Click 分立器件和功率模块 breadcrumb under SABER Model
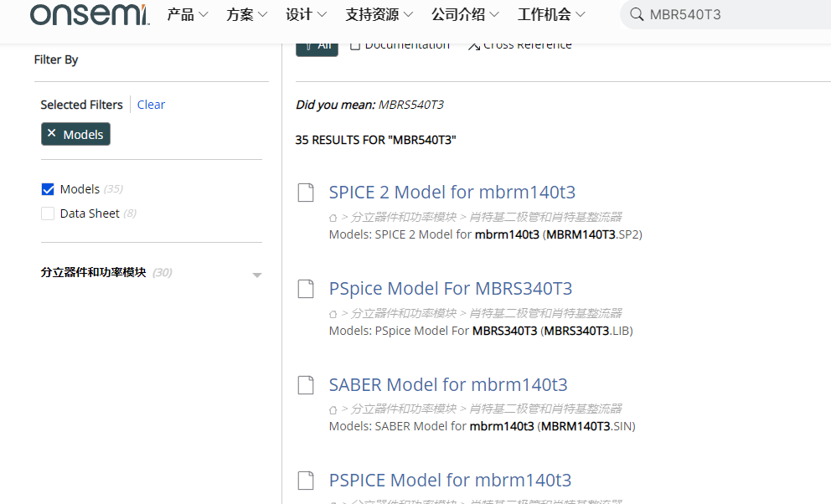Screen dimensions: 831x504 click(403, 409)
